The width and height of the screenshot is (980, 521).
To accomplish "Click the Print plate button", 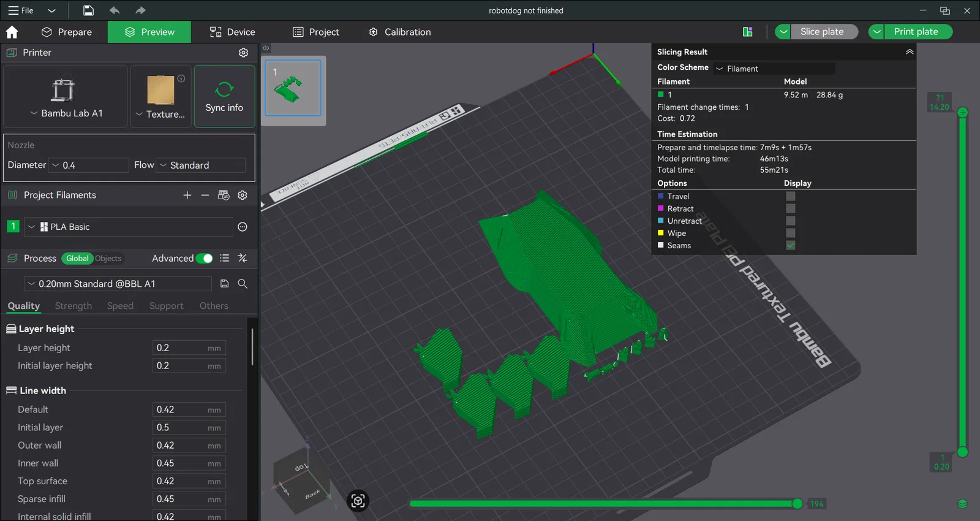I will (916, 32).
